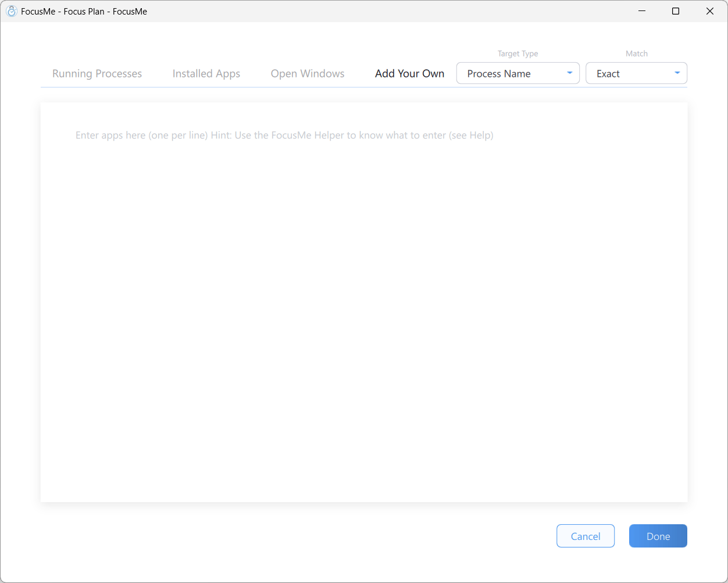The image size is (728, 583).
Task: Open the Match dropdown showing Exact
Action: tap(636, 73)
